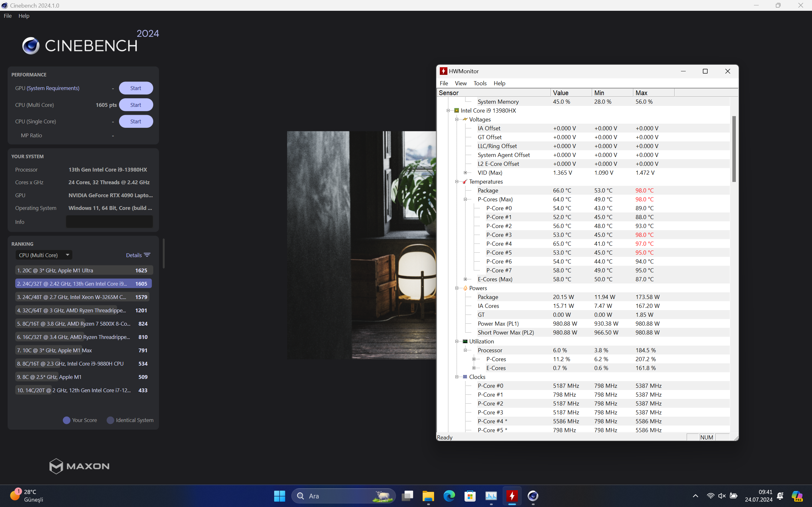Switch to HWMonitor taskbar icon
The image size is (812, 507).
512,496
